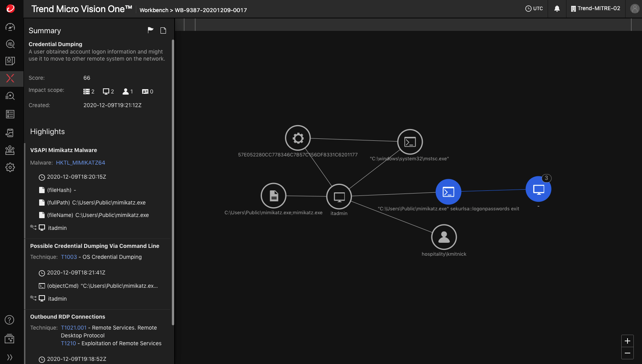Open the T1003 technique link

click(69, 257)
